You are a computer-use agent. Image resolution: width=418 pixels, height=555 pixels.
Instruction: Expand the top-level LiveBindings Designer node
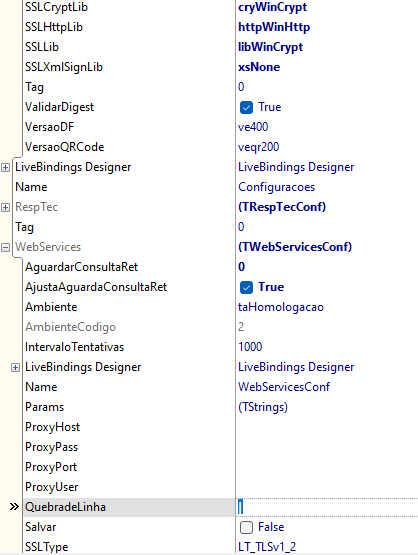tap(5, 167)
